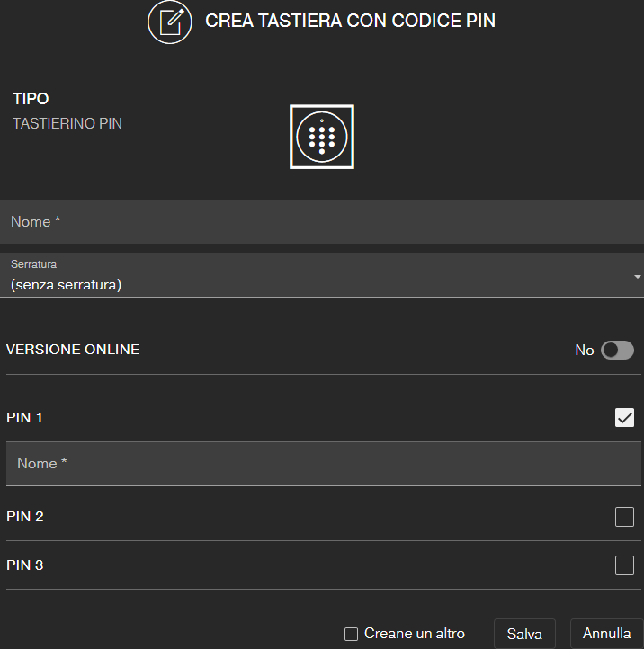Click the 'PIN 3' row label

click(x=25, y=565)
